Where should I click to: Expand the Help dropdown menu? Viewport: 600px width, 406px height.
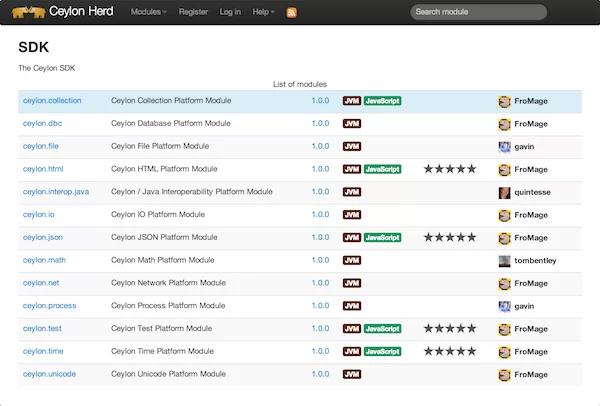pyautogui.click(x=263, y=12)
